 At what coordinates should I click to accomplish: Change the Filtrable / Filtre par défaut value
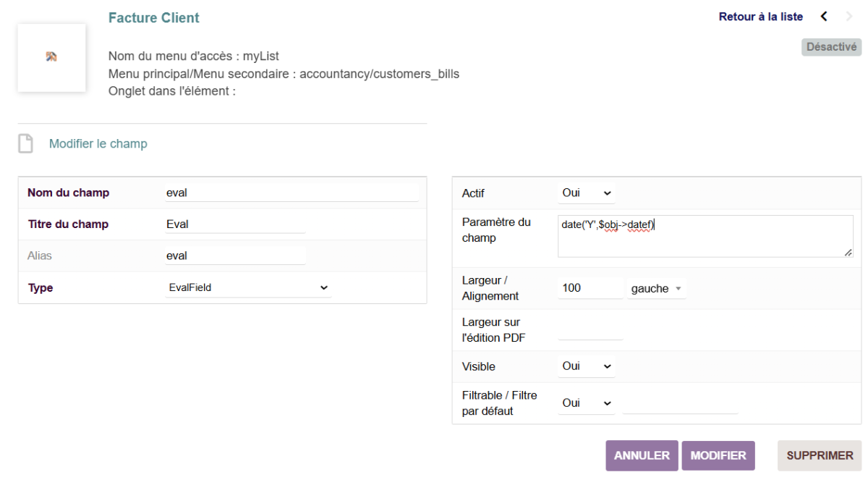click(586, 403)
